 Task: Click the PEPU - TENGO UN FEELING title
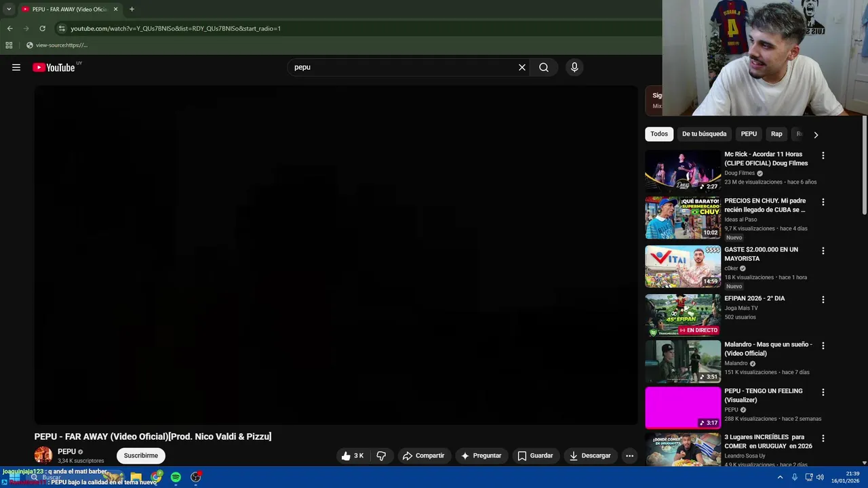click(764, 395)
